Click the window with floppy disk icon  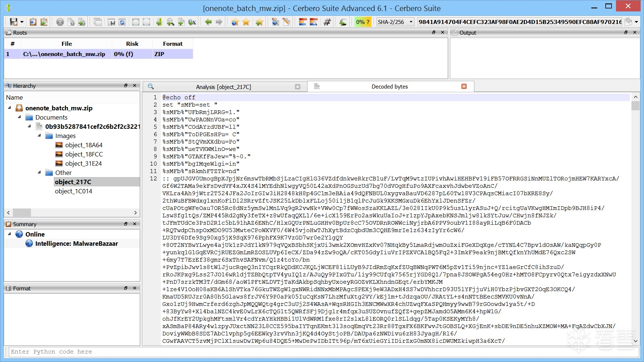coord(111,22)
